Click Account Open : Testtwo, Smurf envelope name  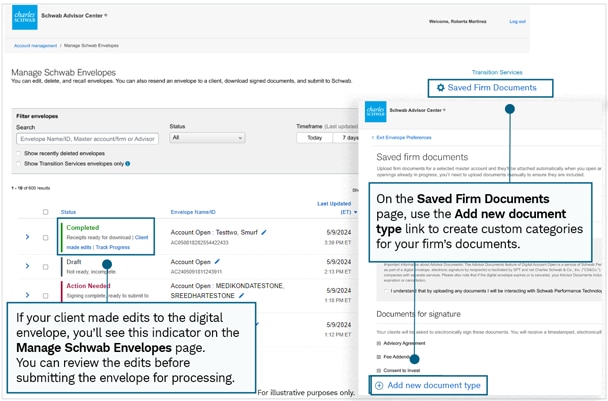point(214,232)
